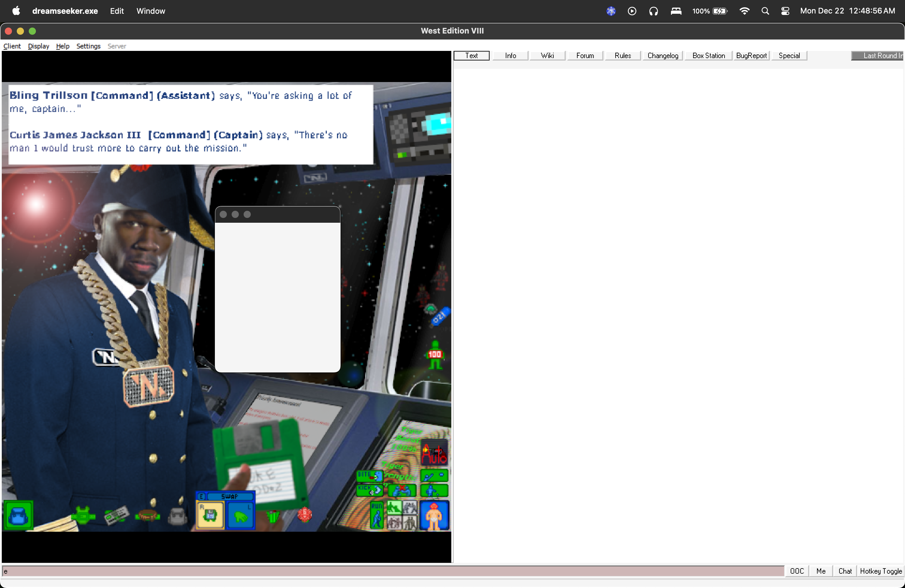The image size is (905, 588).
Task: Click the green trash bin icon
Action: tap(273, 516)
